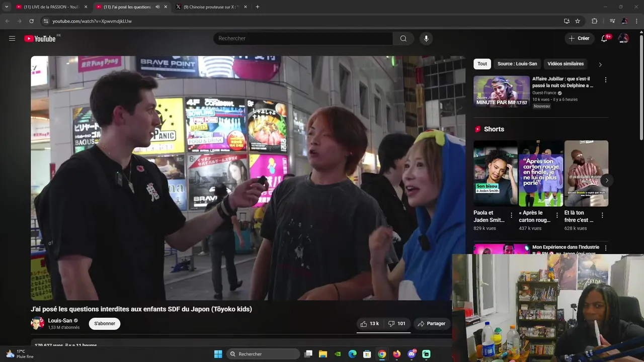Open Microsoft Store from taskbar
Screen dimensions: 644x362
367,354
